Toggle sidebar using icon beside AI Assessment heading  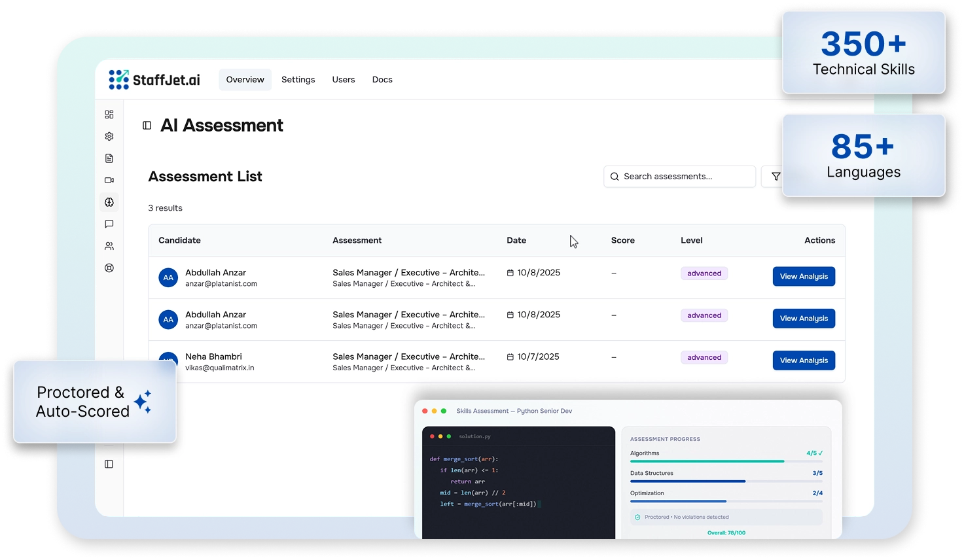tap(147, 126)
